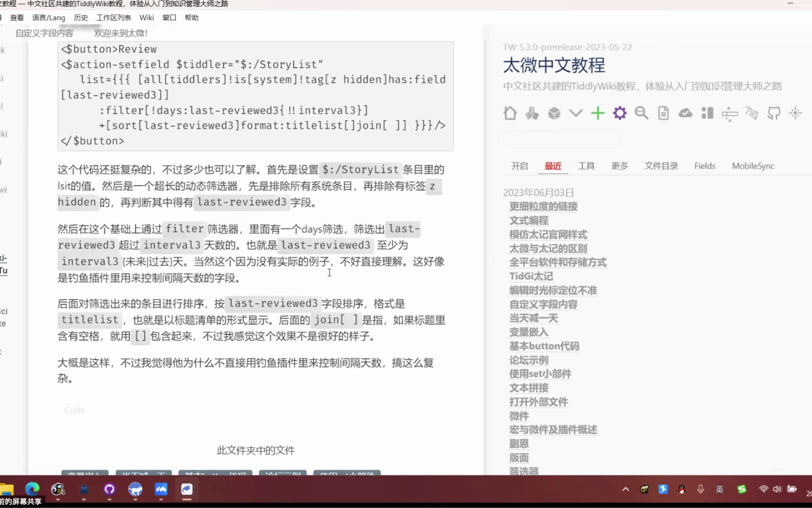The height and width of the screenshot is (508, 812).
Task: Create a new tiddler with the green plus
Action: coord(598,113)
